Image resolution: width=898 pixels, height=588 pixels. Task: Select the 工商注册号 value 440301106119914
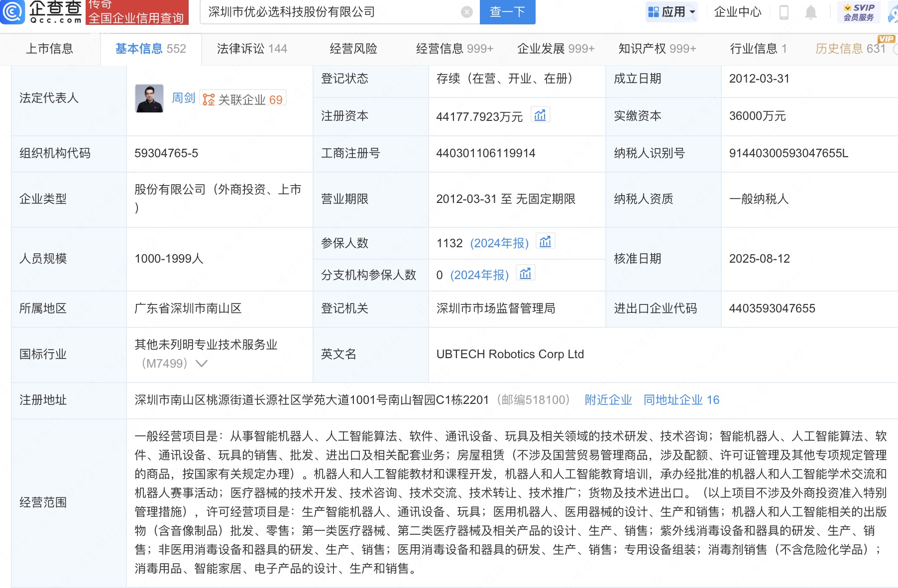click(x=486, y=153)
